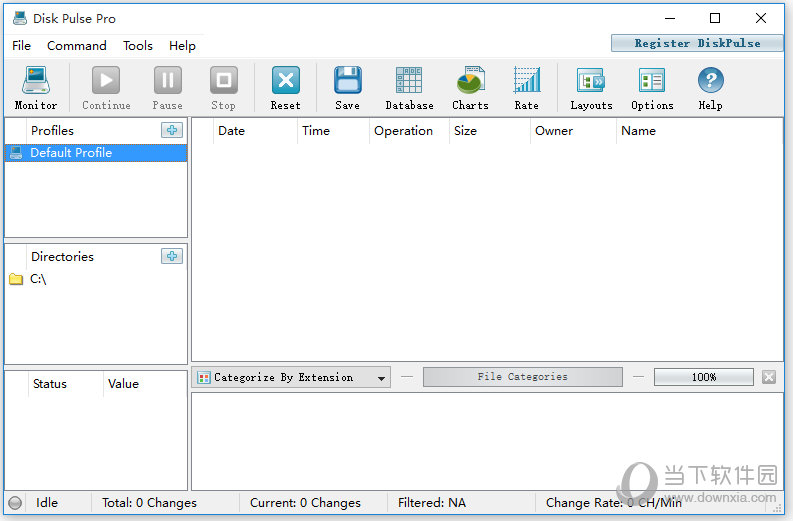Open the Layouts toolbar icon

click(x=591, y=87)
